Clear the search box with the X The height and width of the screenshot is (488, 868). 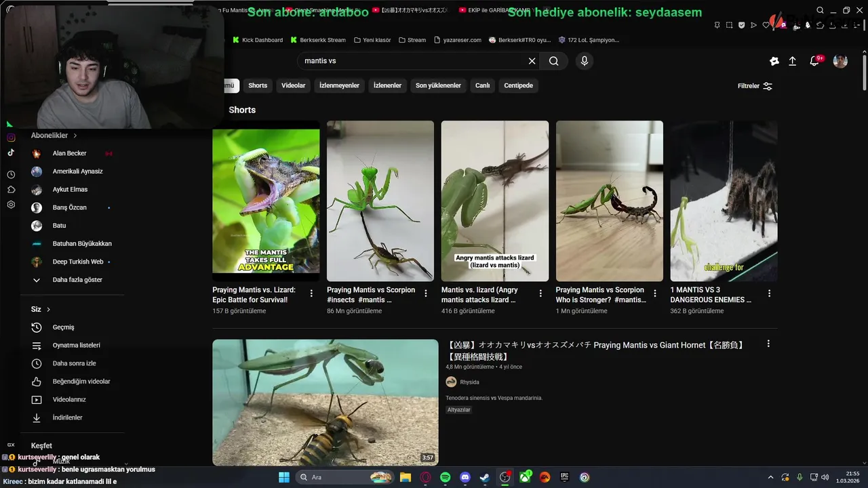click(x=532, y=61)
